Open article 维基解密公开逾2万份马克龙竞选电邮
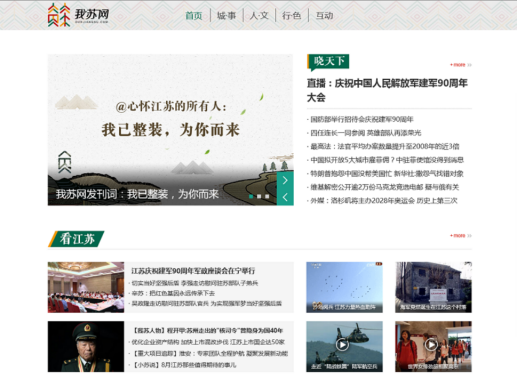517x387 pixels. click(x=384, y=187)
